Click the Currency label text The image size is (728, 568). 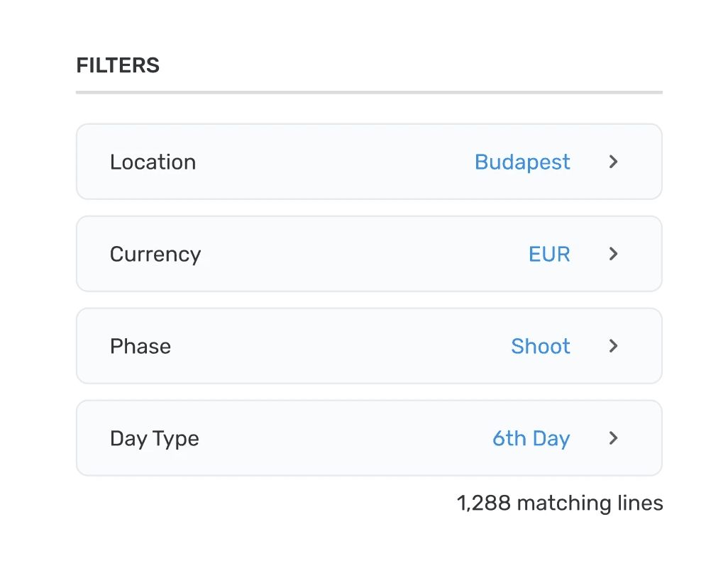coord(155,254)
